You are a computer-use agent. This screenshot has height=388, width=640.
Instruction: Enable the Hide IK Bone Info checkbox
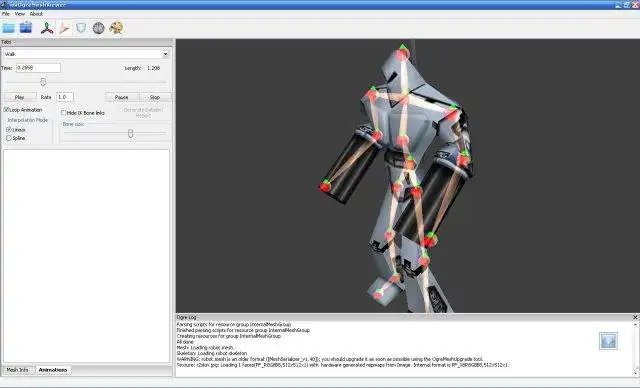[x=63, y=113]
